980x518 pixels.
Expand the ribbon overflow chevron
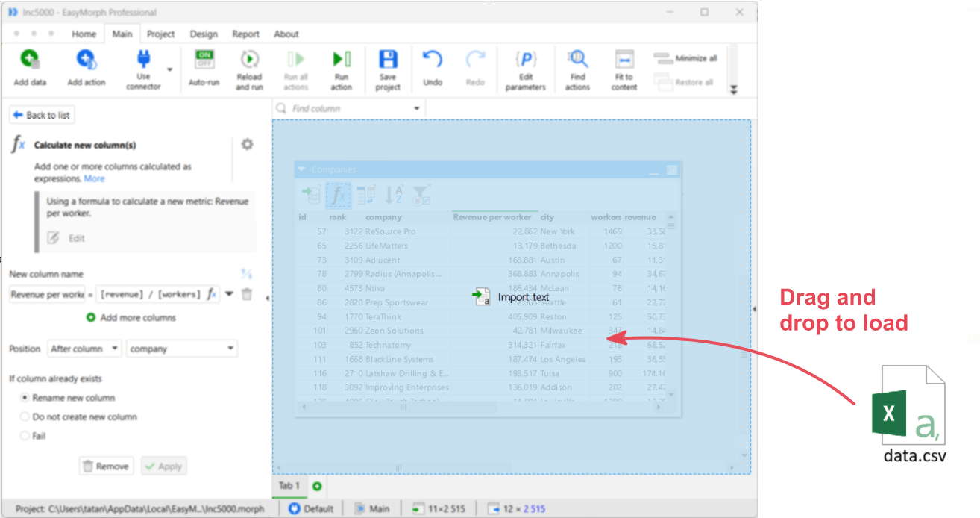click(x=733, y=90)
